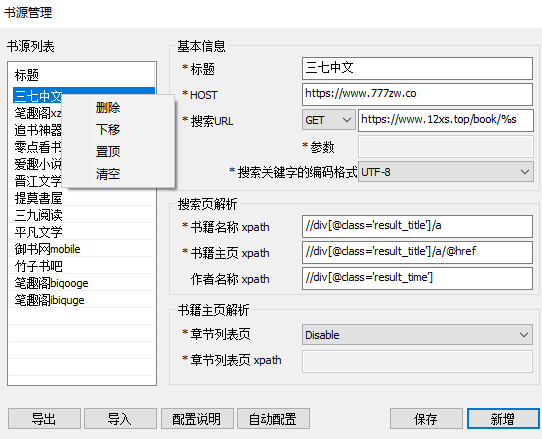542x439 pixels.
Task: Select 笔趣阁ibiquge in the source list
Action: 83,300
